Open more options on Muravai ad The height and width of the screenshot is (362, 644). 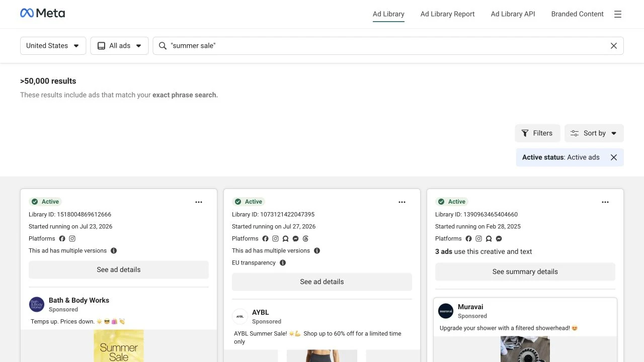click(605, 202)
